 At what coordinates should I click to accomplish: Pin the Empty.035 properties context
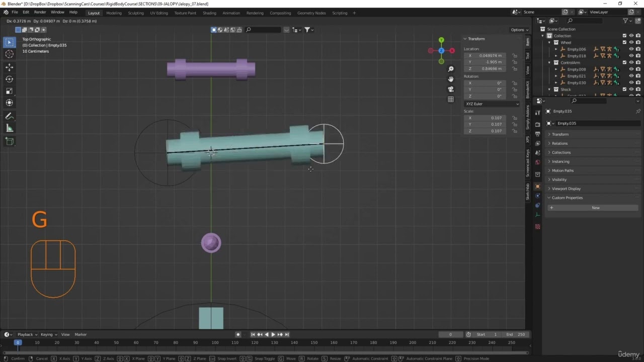638,111
